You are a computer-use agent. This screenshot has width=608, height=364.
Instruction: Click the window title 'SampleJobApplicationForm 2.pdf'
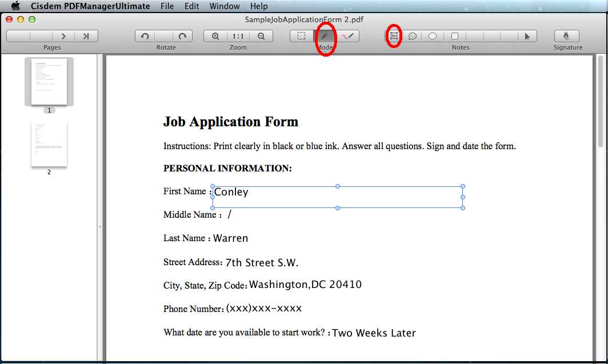[304, 19]
